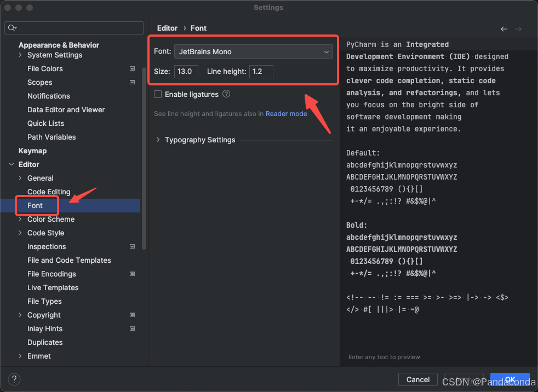Open File Colors settings

45,68
